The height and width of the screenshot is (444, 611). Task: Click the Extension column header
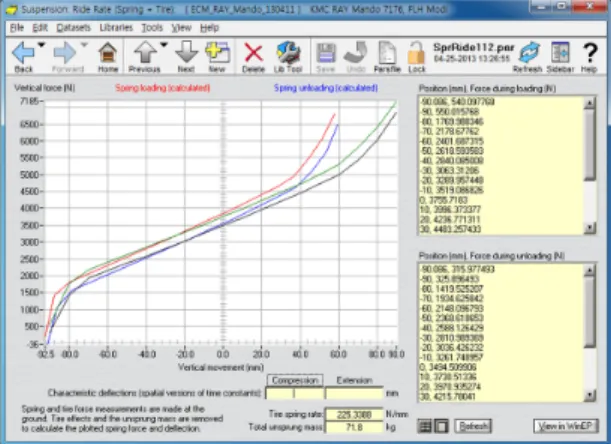(354, 380)
